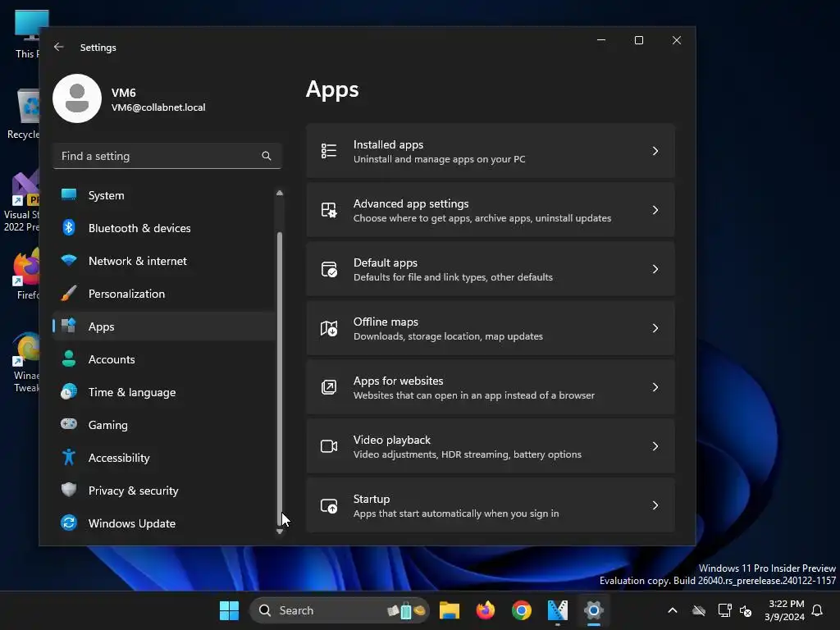Click the back arrow in Settings title bar
Image resolution: width=840 pixels, height=630 pixels.
click(59, 47)
